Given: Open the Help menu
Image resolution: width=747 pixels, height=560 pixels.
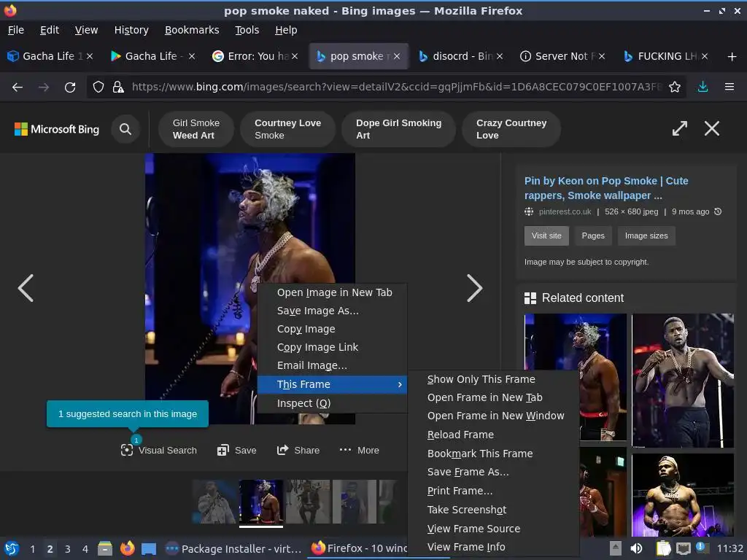Looking at the screenshot, I should pos(286,30).
